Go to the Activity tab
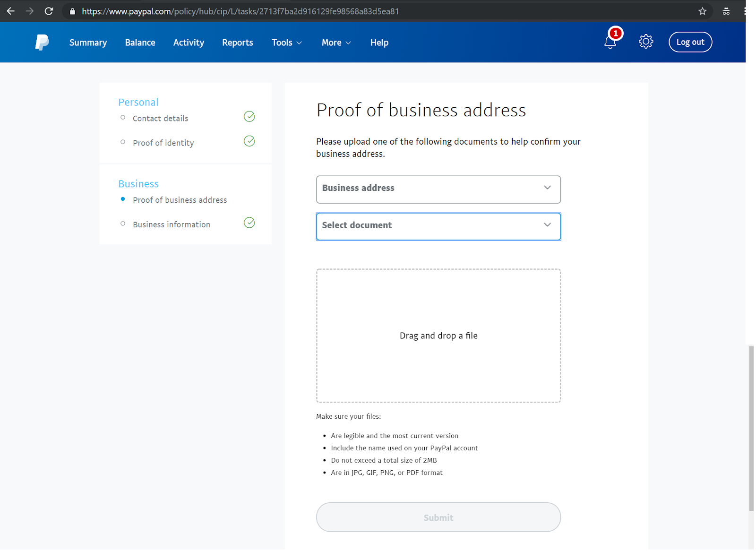This screenshot has width=756, height=551. coord(189,43)
